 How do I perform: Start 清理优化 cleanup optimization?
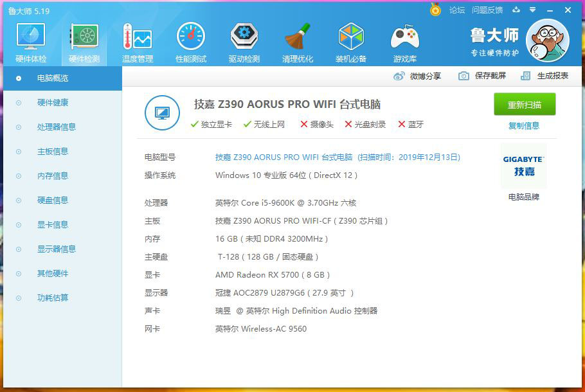(297, 40)
